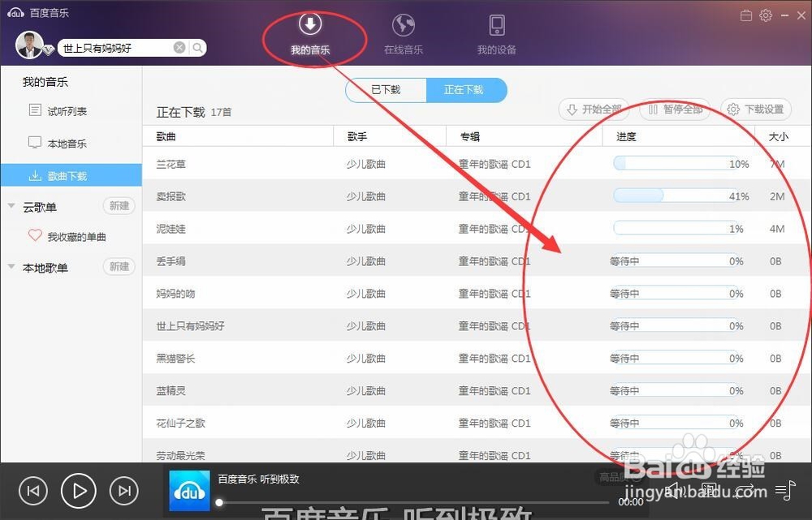This screenshot has width=812, height=520.
Task: Play the previous track
Action: coord(32,491)
